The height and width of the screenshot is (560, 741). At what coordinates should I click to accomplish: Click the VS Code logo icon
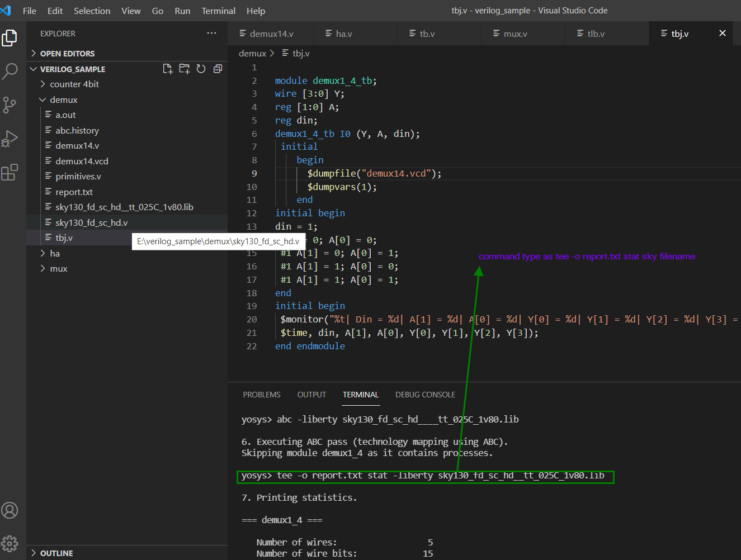6,11
